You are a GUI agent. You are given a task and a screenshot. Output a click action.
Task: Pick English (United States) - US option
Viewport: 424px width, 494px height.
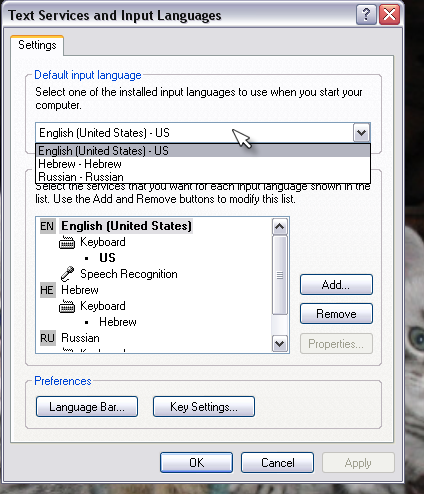coord(203,151)
